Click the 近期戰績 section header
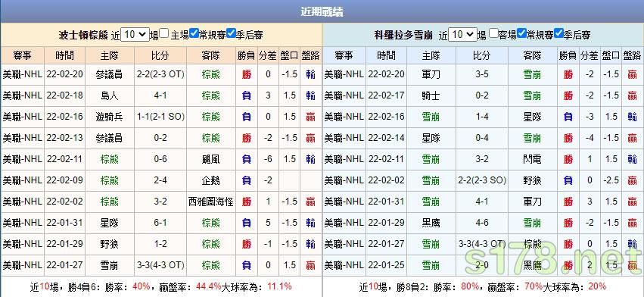 click(322, 11)
